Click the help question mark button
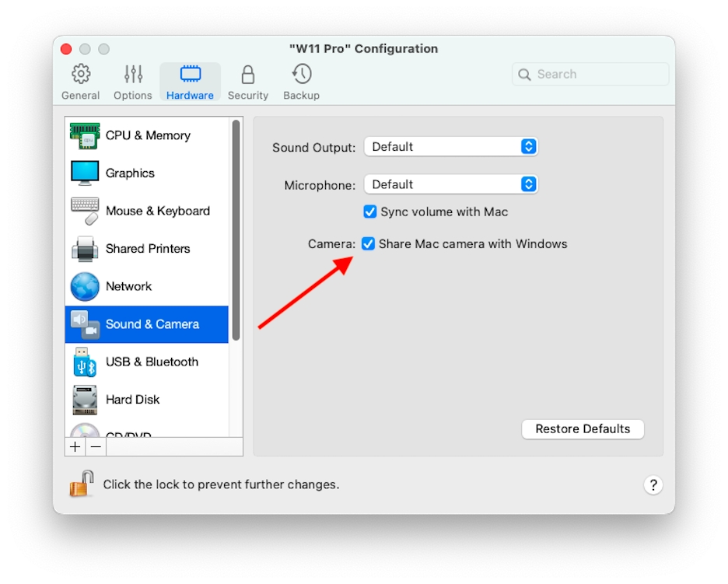728x584 pixels. pos(653,485)
